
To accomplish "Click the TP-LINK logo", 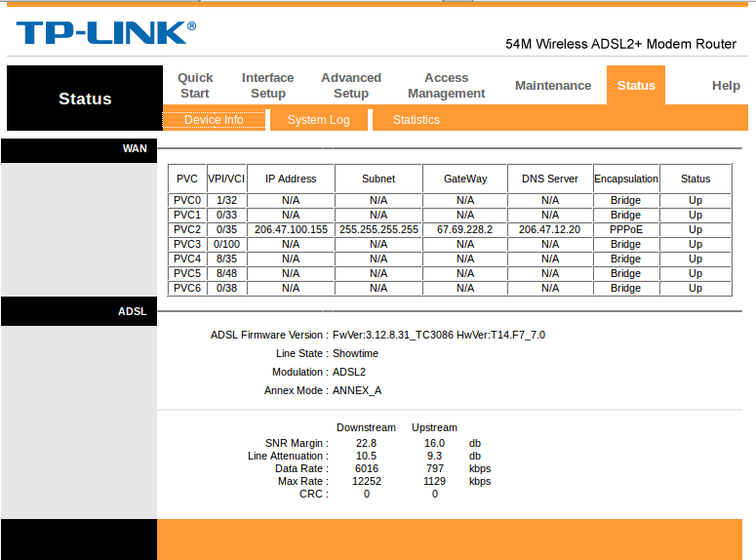I will 106,33.
